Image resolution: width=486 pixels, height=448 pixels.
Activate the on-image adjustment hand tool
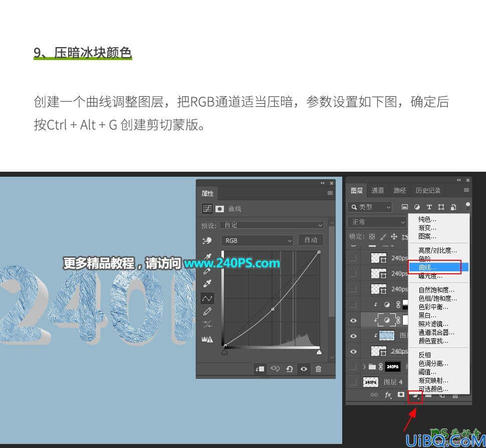tap(207, 241)
